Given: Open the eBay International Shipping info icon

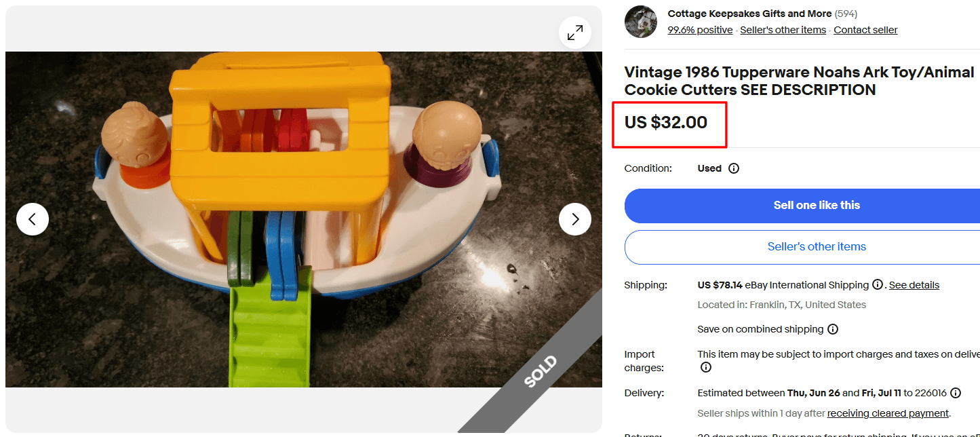Looking at the screenshot, I should [878, 284].
